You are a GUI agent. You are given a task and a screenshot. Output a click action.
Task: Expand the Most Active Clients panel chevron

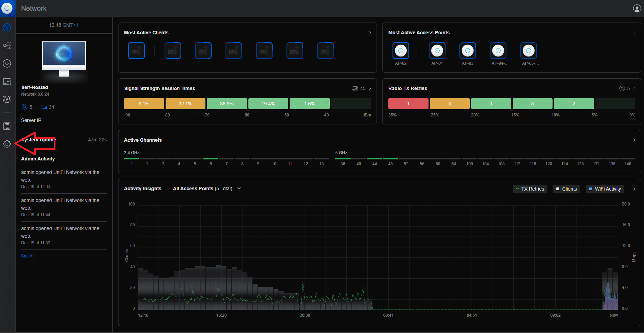click(x=370, y=33)
